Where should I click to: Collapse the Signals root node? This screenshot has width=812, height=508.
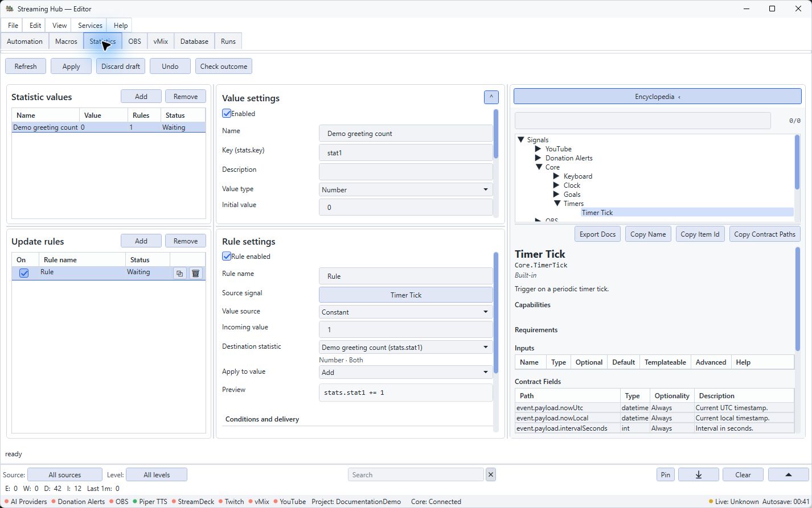520,140
